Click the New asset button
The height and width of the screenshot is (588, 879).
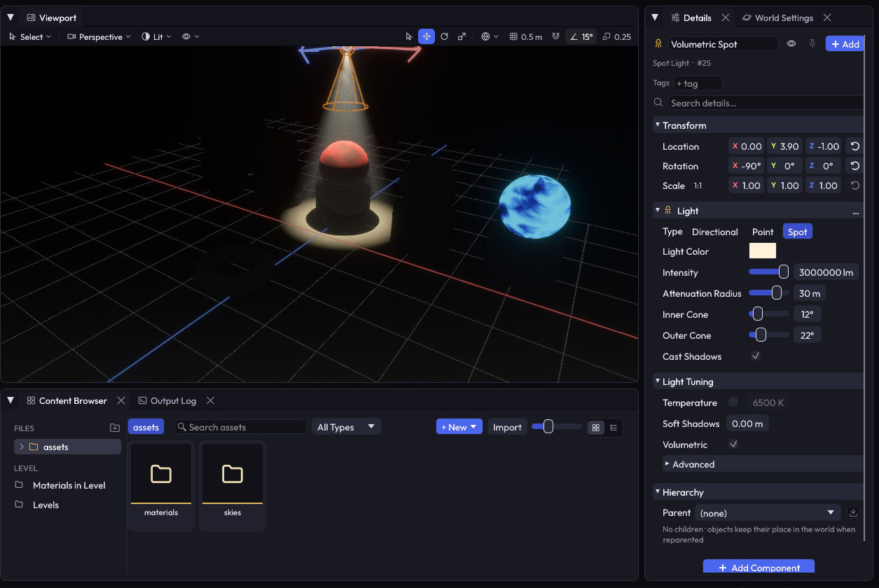click(x=459, y=427)
